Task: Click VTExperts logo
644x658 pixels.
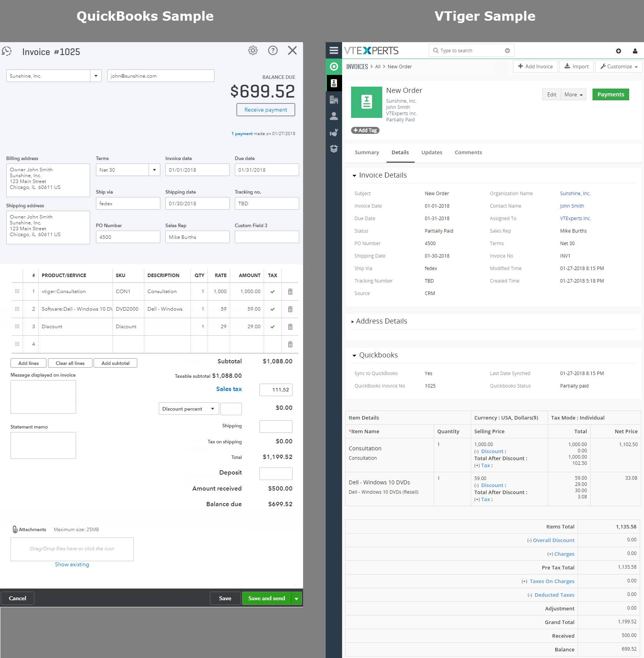Action: point(371,51)
